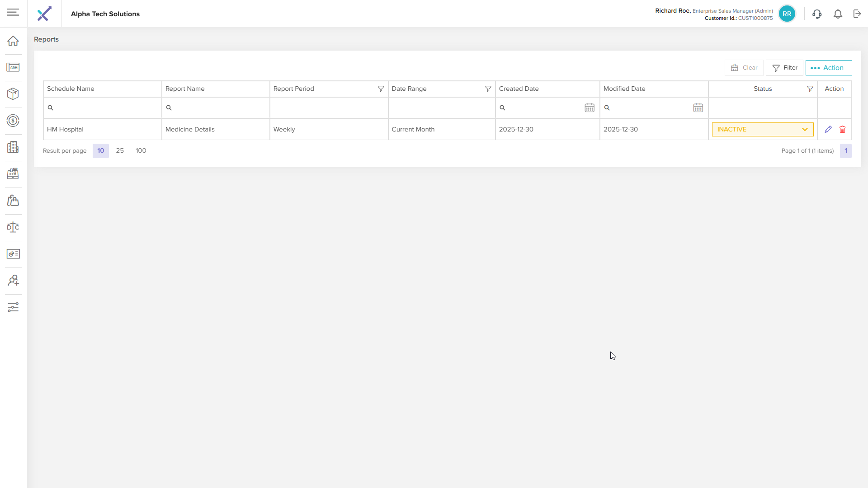Click the red trash delete icon
868x488 pixels.
(x=843, y=129)
